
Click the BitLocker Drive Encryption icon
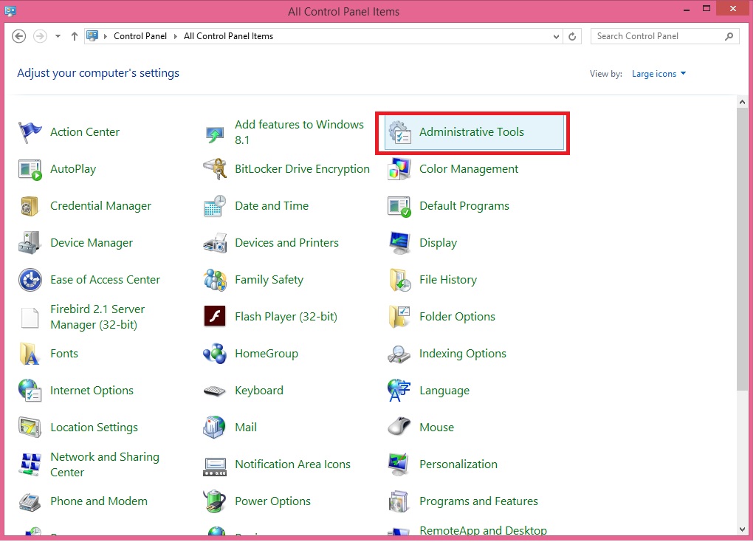214,169
